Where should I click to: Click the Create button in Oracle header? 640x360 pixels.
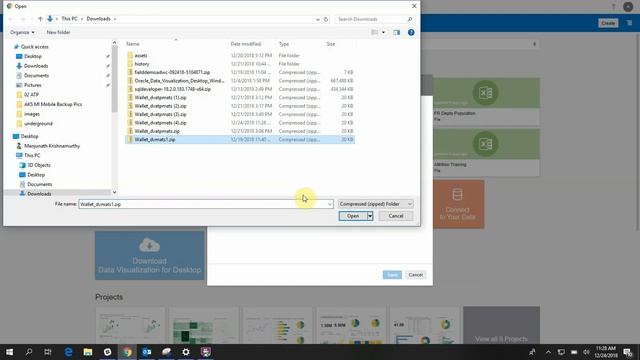click(608, 23)
